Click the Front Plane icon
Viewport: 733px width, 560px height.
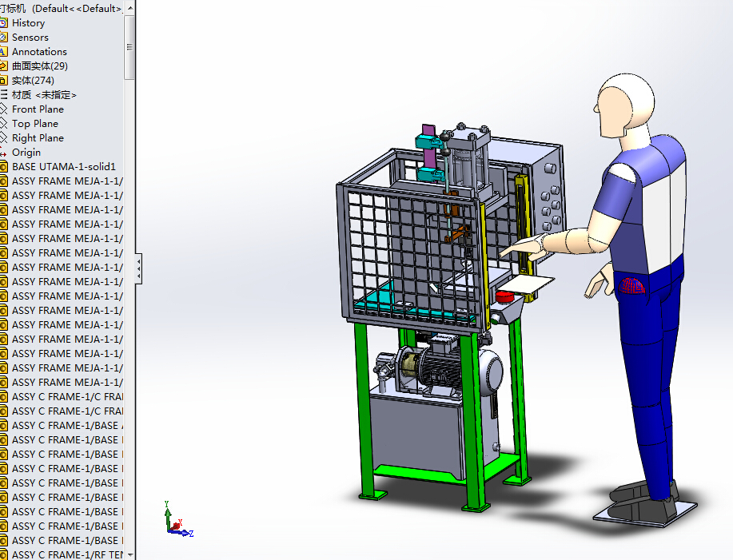[x=3, y=109]
